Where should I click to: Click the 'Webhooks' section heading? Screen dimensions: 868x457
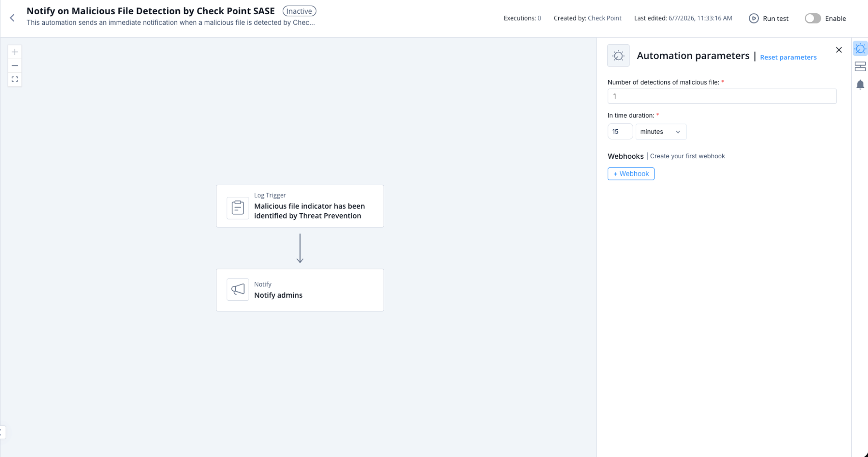[x=625, y=156]
